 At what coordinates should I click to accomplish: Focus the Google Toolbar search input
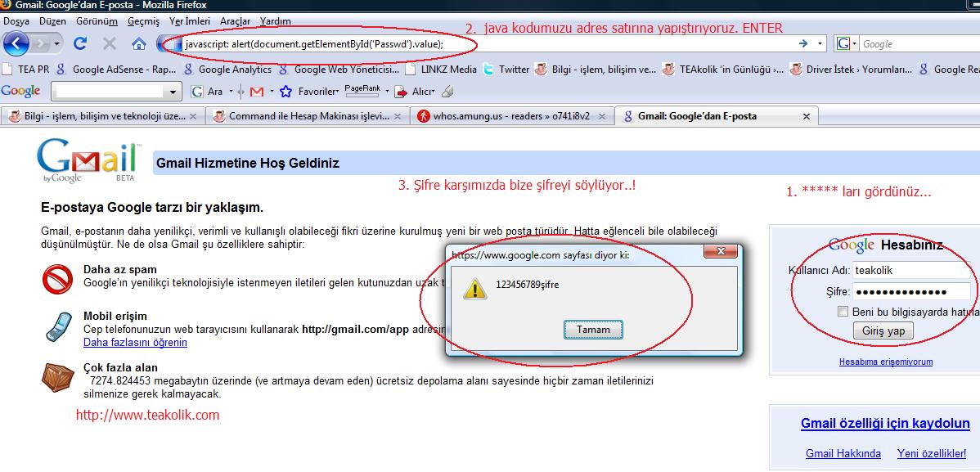110,92
